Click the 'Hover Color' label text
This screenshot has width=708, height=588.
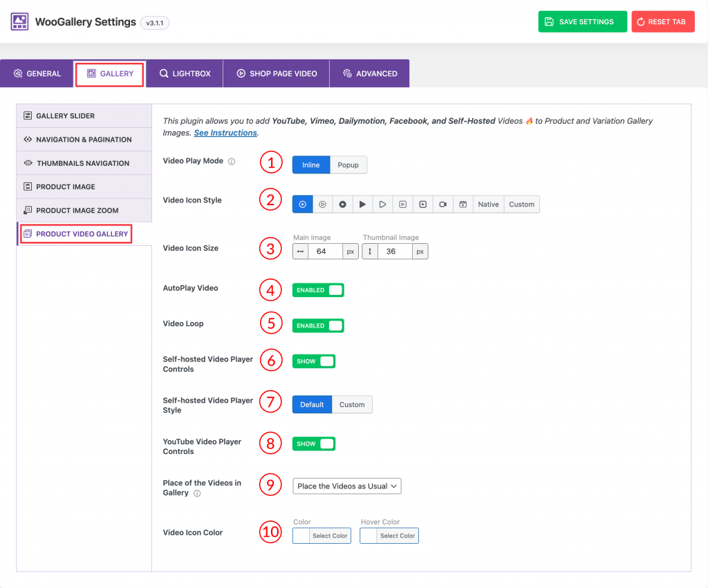(x=380, y=522)
